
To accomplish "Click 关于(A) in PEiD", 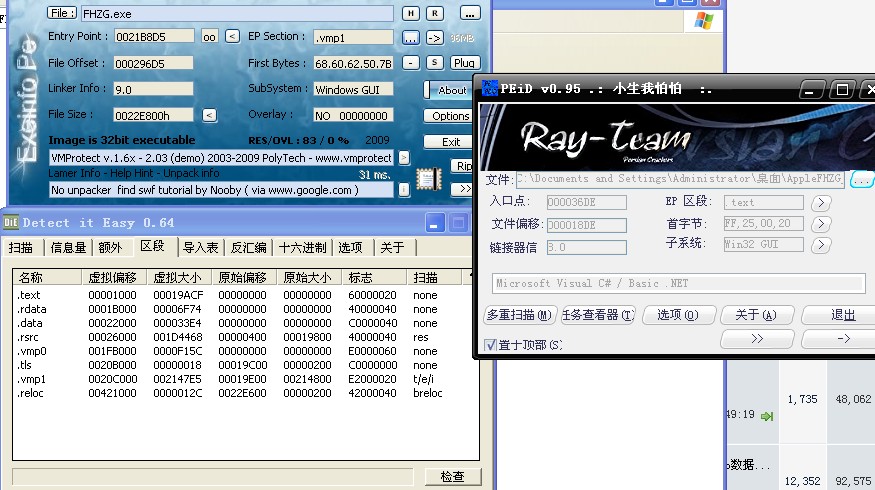I will [756, 315].
